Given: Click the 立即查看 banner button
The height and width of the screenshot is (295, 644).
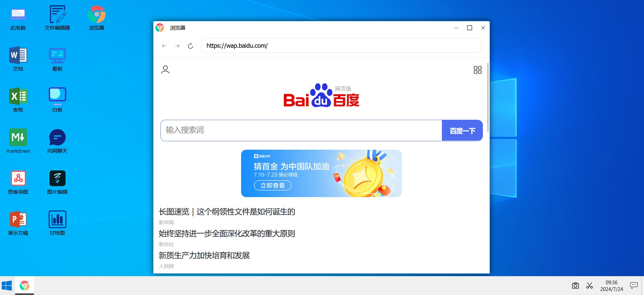Looking at the screenshot, I should 273,185.
